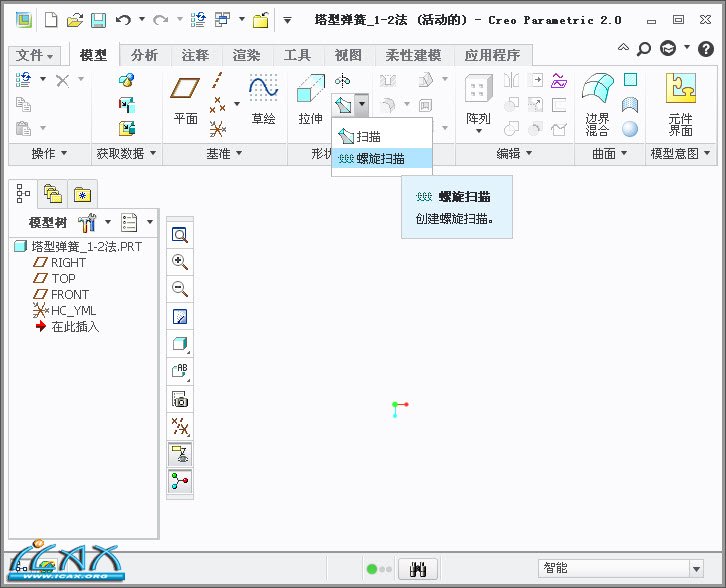This screenshot has height=588, width=726.
Task: Collapse the ribbon with up chevron
Action: (x=624, y=47)
